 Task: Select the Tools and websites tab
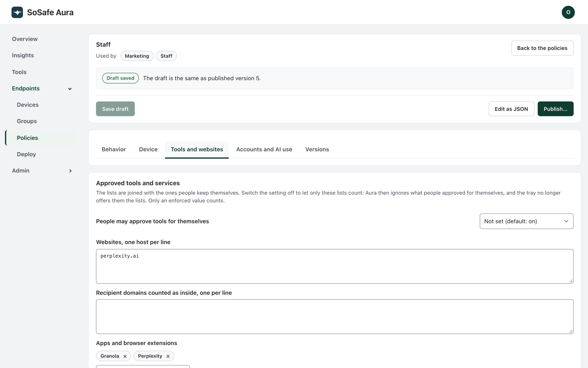coord(197,149)
